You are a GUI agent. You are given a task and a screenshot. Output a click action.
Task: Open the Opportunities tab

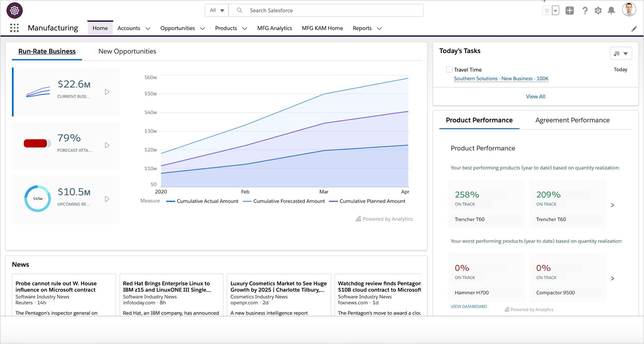[178, 28]
